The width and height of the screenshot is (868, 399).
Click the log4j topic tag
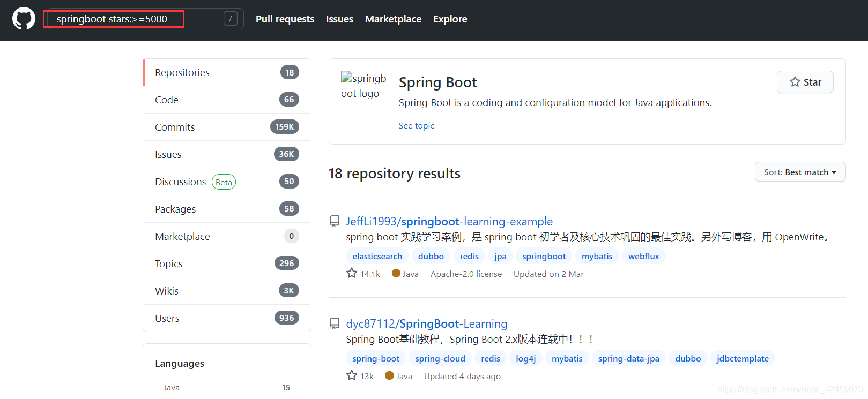pos(526,358)
